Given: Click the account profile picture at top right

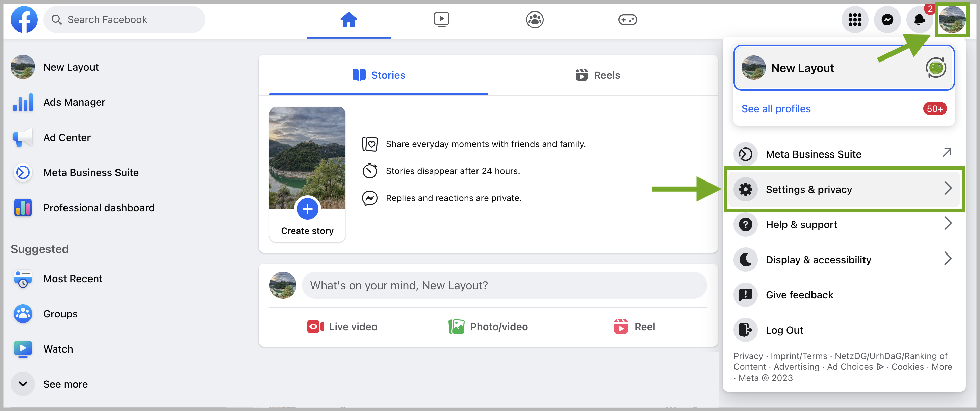Looking at the screenshot, I should point(952,19).
